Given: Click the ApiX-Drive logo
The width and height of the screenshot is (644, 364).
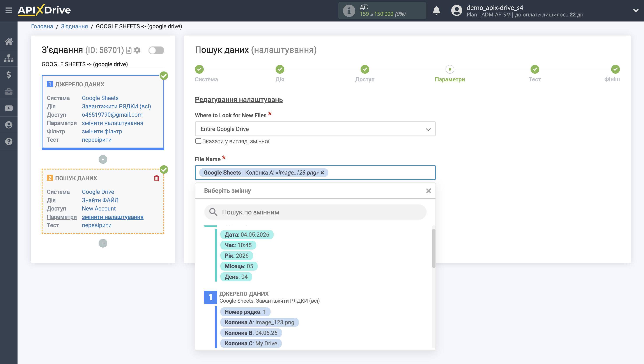Looking at the screenshot, I should [44, 10].
